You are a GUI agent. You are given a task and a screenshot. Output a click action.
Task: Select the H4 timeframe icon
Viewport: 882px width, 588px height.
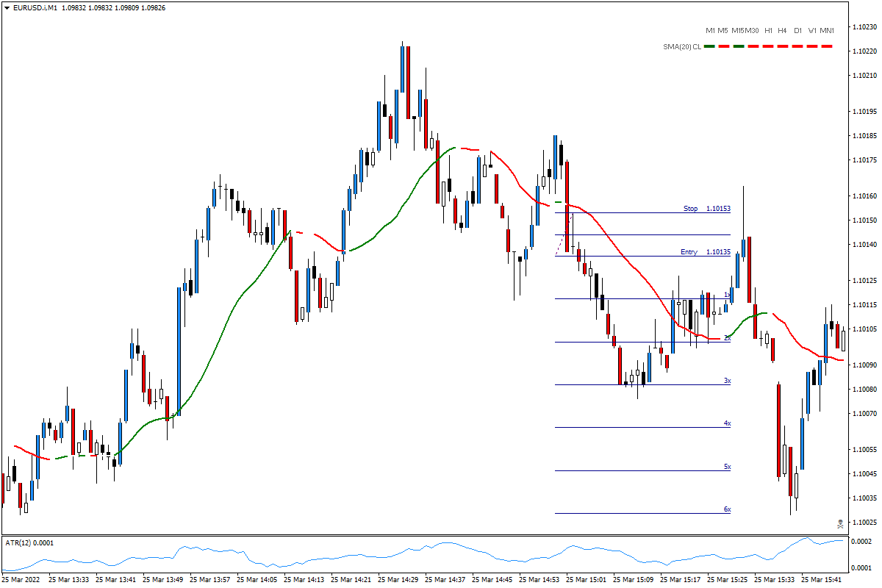[781, 31]
